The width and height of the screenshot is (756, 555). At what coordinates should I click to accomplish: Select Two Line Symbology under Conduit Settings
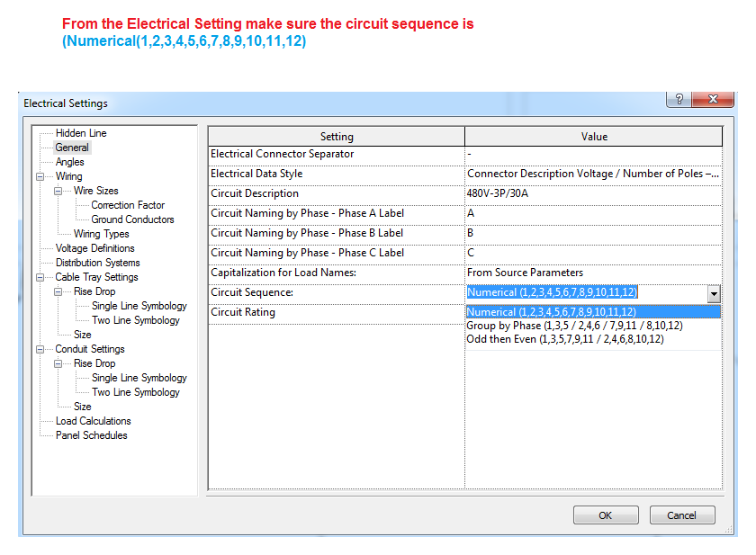pyautogui.click(x=136, y=392)
